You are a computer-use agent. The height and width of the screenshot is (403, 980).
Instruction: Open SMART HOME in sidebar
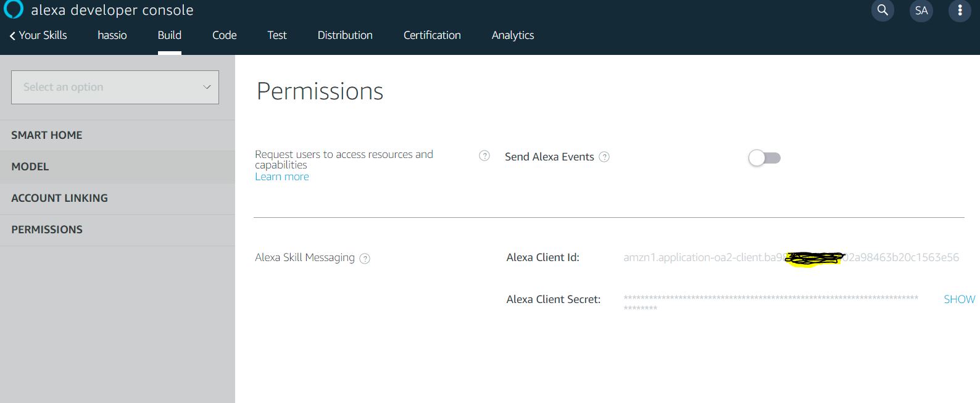pyautogui.click(x=117, y=135)
